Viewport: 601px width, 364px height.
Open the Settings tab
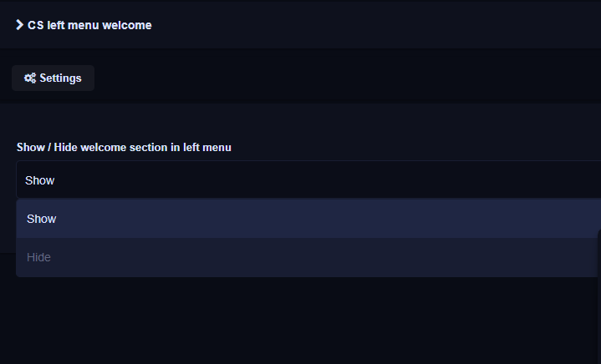pos(53,78)
